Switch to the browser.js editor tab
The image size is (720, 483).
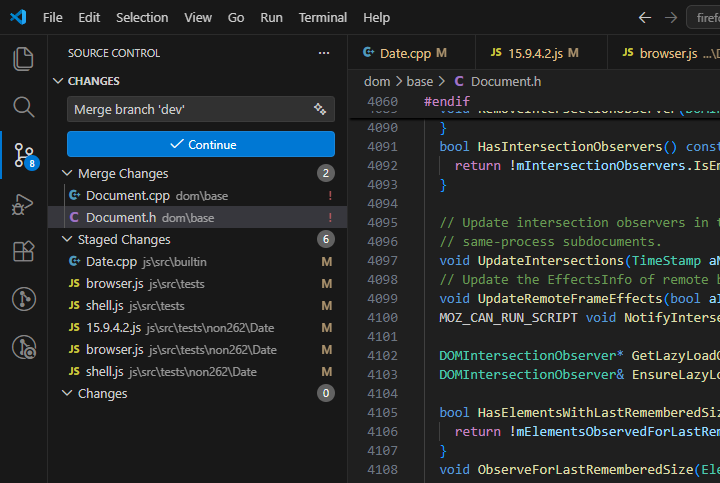664,53
